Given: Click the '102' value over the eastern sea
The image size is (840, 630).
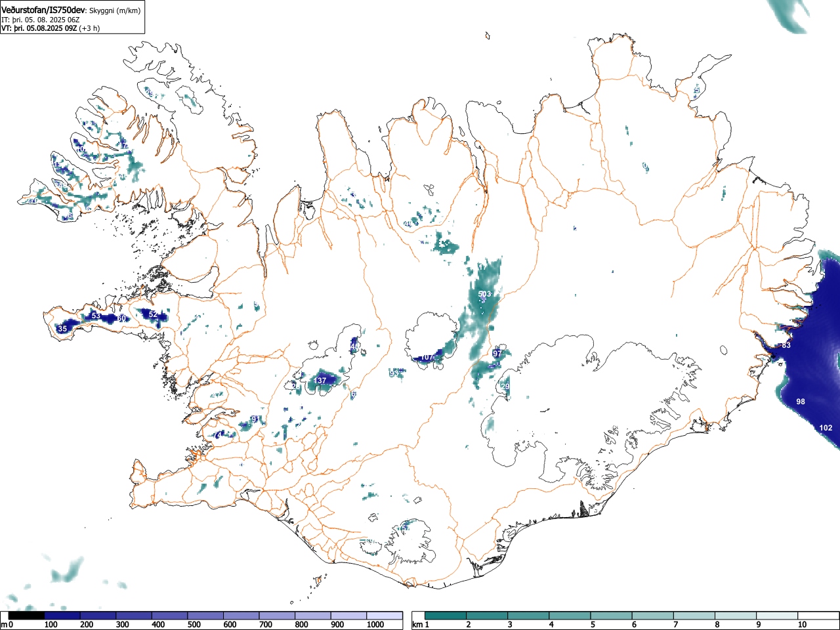Looking at the screenshot, I should tap(826, 428).
